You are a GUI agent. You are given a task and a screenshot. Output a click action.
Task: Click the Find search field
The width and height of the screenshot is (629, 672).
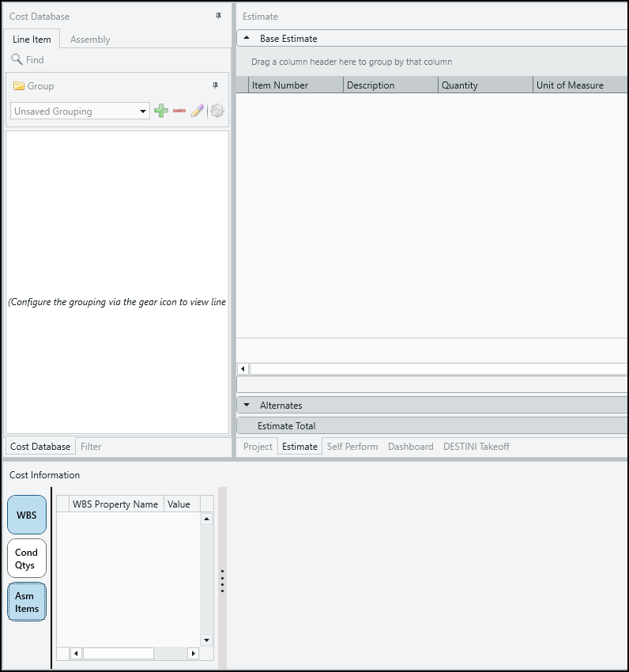coord(118,59)
